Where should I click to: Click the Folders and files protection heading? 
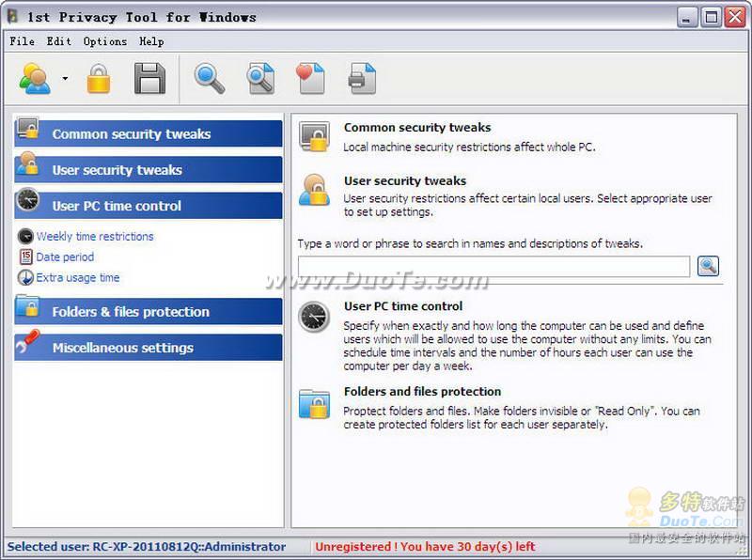[x=422, y=392]
